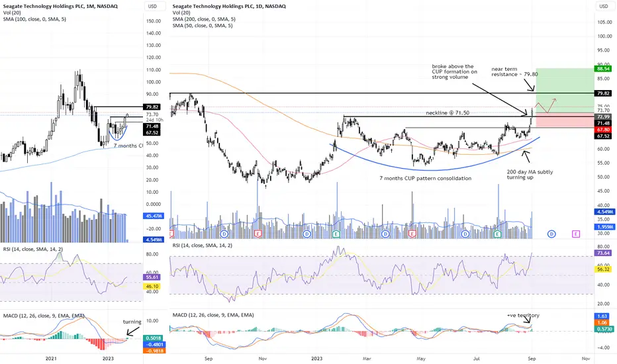Click the MACD legend on the monthly chart
The height and width of the screenshot is (364, 617).
[44, 316]
